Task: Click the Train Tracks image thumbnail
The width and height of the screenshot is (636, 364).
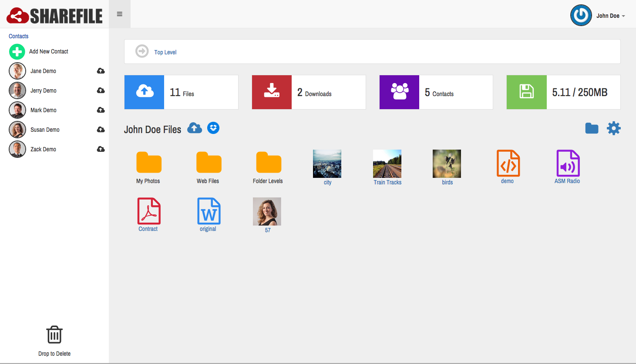Action: pyautogui.click(x=387, y=164)
